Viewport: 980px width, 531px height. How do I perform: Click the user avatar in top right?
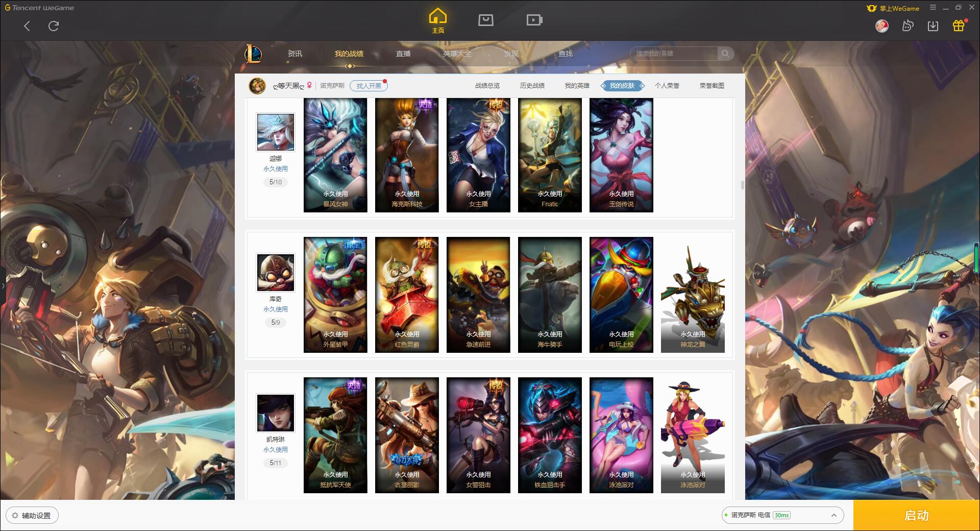881,26
